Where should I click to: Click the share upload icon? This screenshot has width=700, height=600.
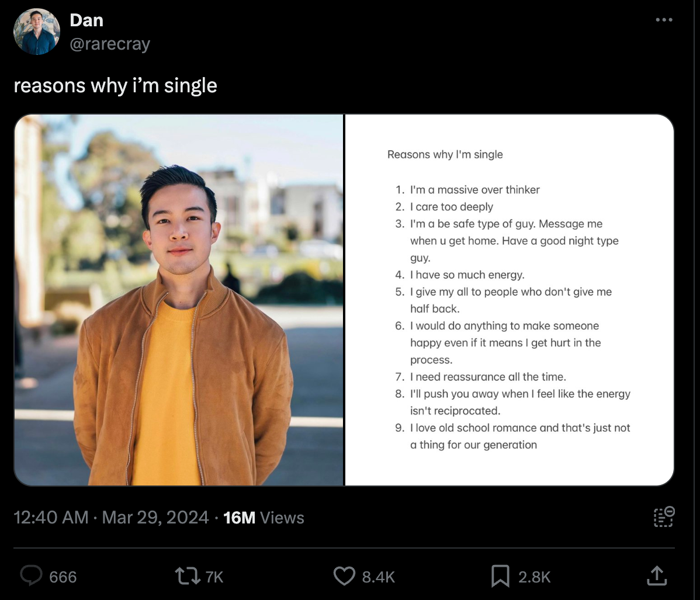[x=657, y=575]
